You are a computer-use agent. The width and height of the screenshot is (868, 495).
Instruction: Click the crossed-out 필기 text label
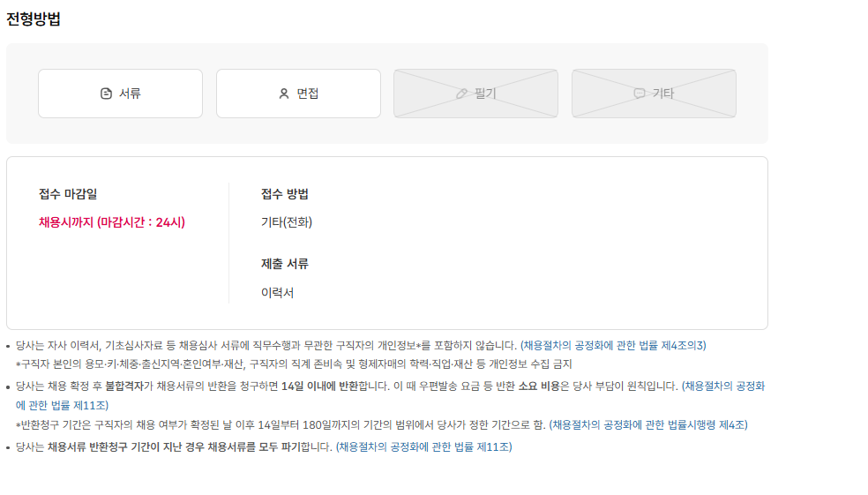point(485,94)
